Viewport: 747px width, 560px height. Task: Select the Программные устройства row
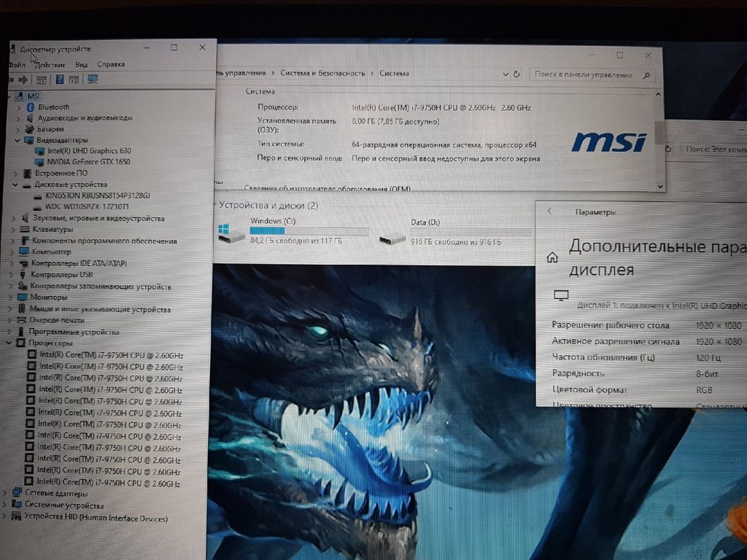point(74,332)
